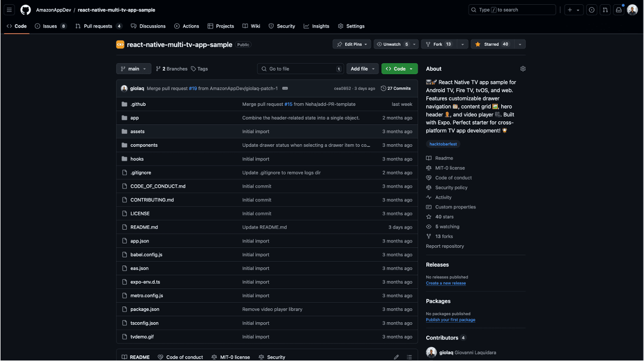Viewport: 644px width, 361px height.
Task: Click the commit details ellipsis icon
Action: click(x=285, y=88)
